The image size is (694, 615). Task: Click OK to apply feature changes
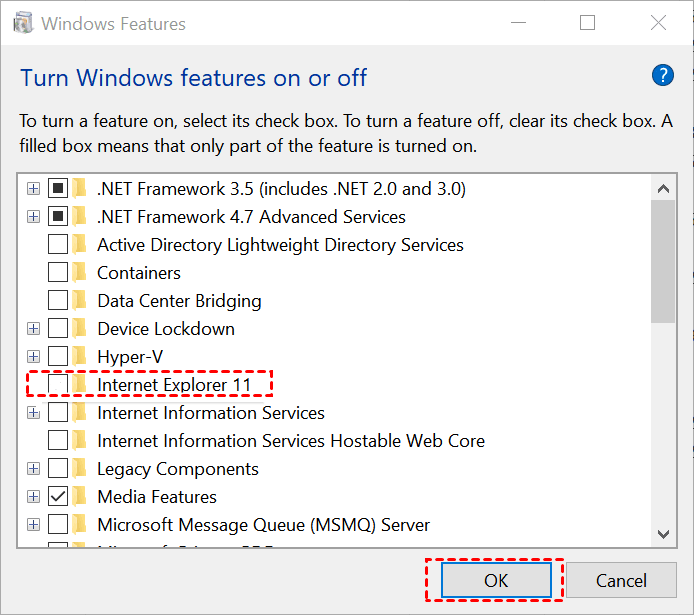(x=496, y=580)
